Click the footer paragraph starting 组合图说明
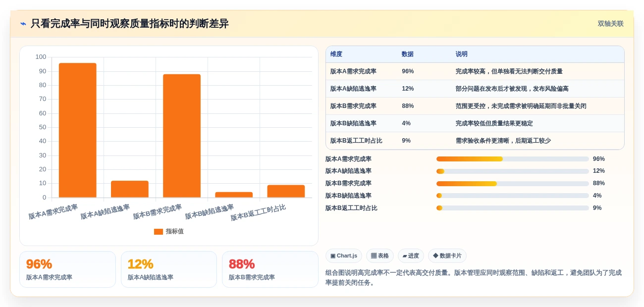Image resolution: width=644 pixels, height=307 pixels. coord(474,278)
